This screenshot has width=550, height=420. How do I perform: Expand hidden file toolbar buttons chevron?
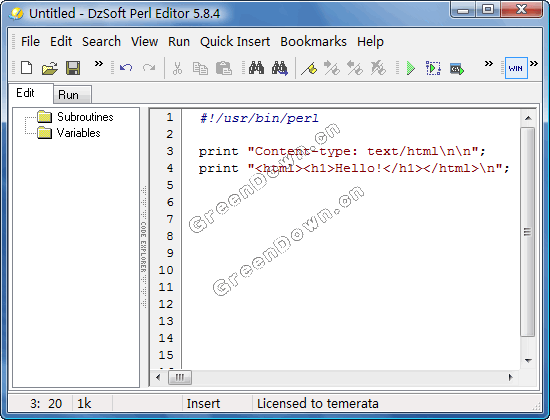point(99,64)
